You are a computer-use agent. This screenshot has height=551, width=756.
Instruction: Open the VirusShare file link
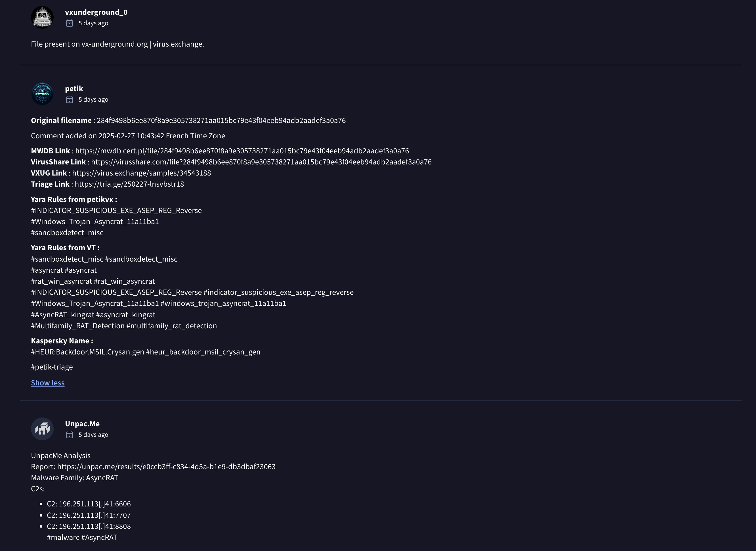[x=261, y=162]
